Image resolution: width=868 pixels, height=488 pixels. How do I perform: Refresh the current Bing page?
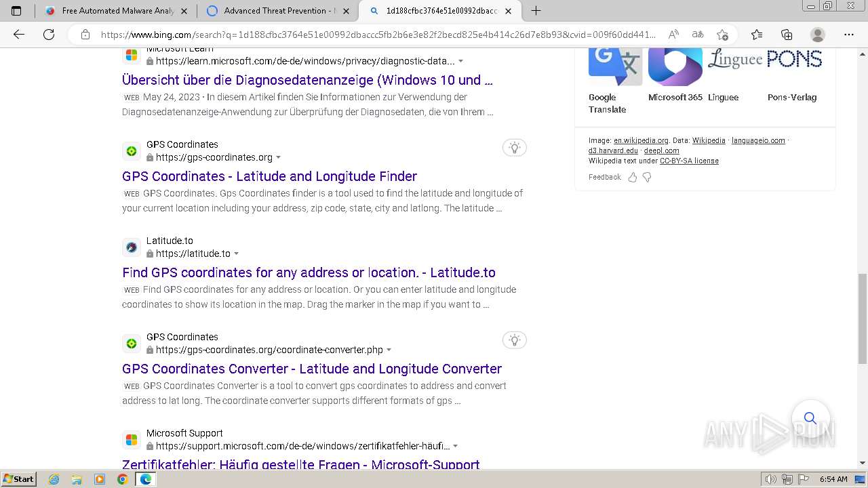tap(49, 35)
